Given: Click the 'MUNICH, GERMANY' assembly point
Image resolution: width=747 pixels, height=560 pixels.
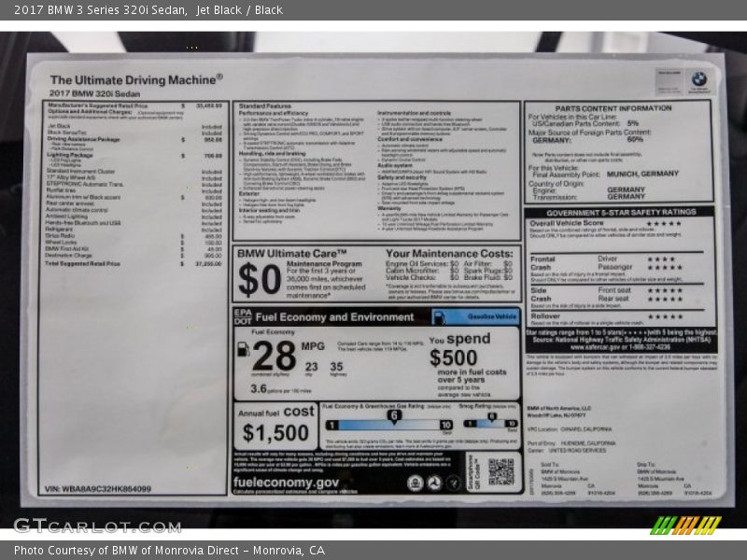Looking at the screenshot, I should pyautogui.click(x=642, y=174).
